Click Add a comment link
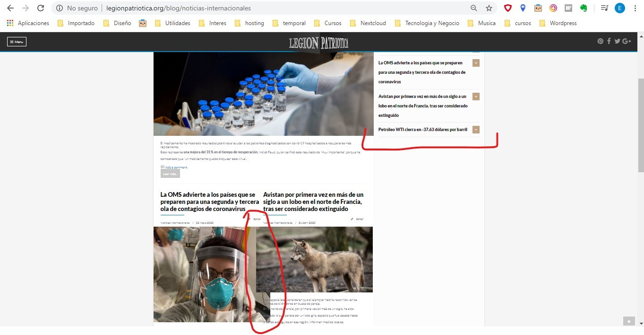 point(176,167)
